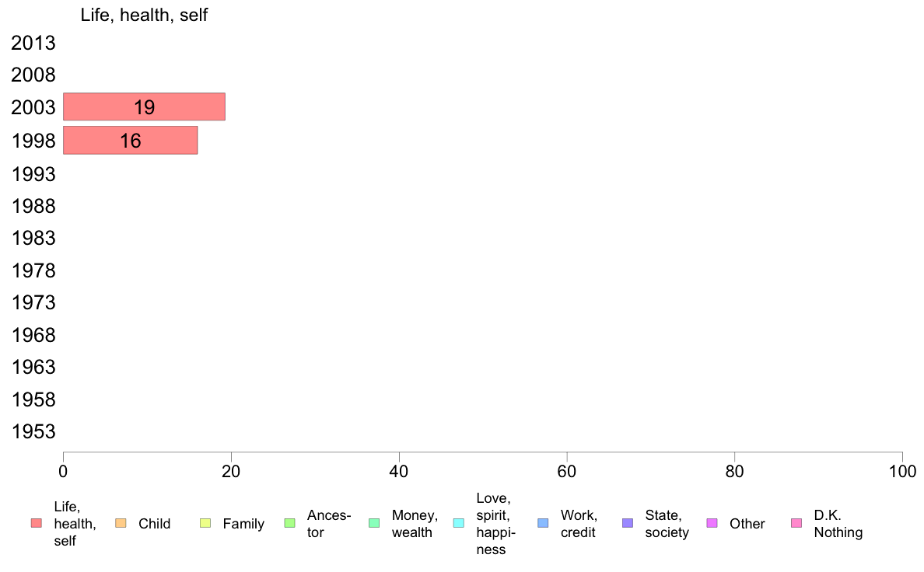Click the 100 axis tick label
924x572 pixels.
902,471
